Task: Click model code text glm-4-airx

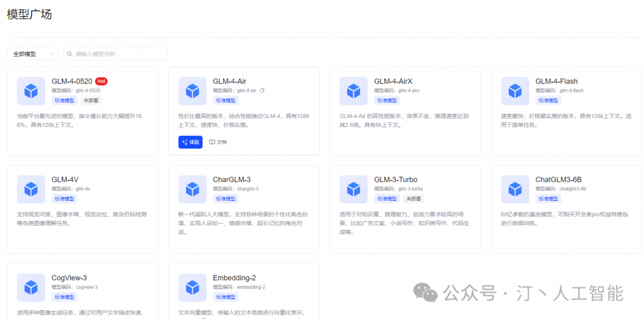Action: (x=409, y=90)
